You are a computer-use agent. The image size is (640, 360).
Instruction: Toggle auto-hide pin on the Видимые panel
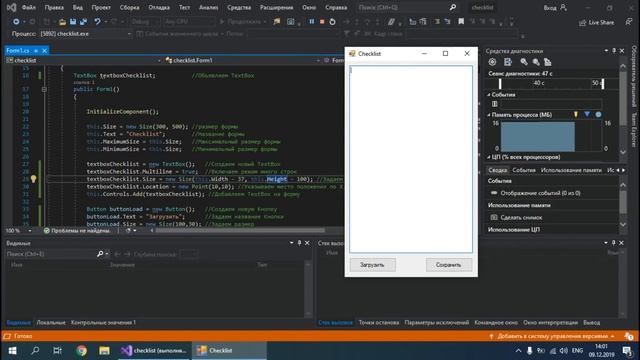tap(299, 243)
